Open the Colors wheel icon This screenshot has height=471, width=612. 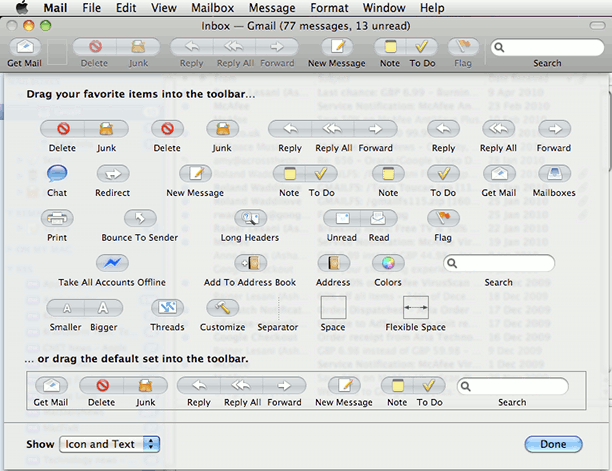[x=388, y=263]
